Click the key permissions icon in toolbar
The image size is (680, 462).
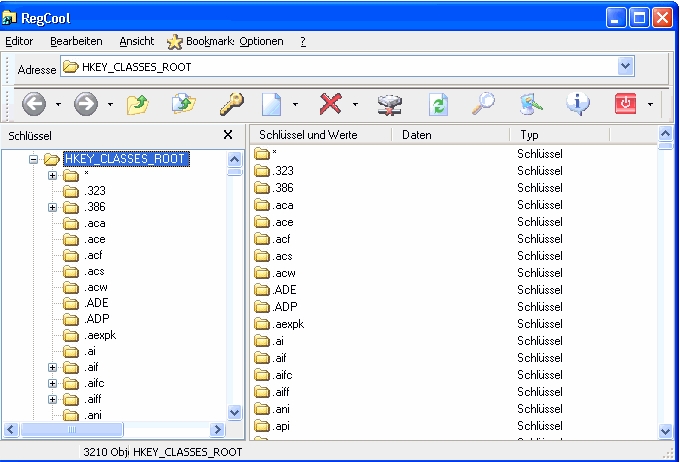(x=232, y=103)
